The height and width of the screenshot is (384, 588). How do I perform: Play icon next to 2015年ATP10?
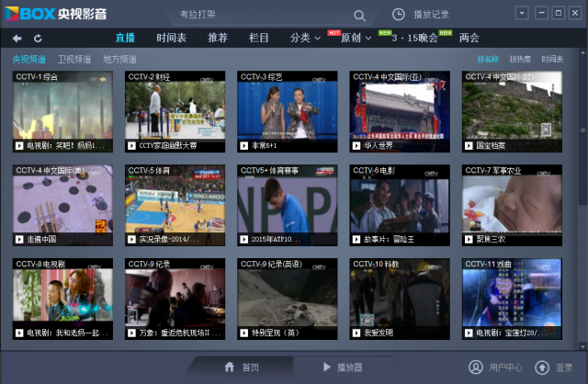244,239
